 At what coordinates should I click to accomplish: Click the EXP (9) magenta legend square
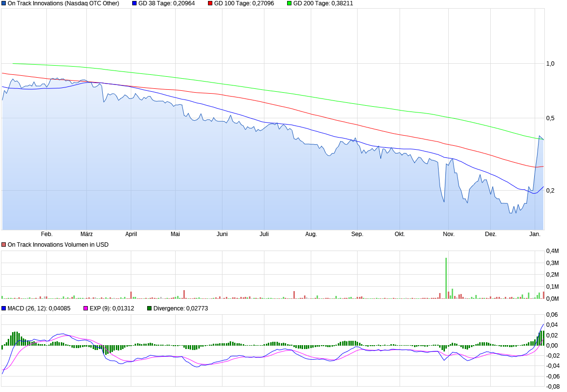[86, 308]
